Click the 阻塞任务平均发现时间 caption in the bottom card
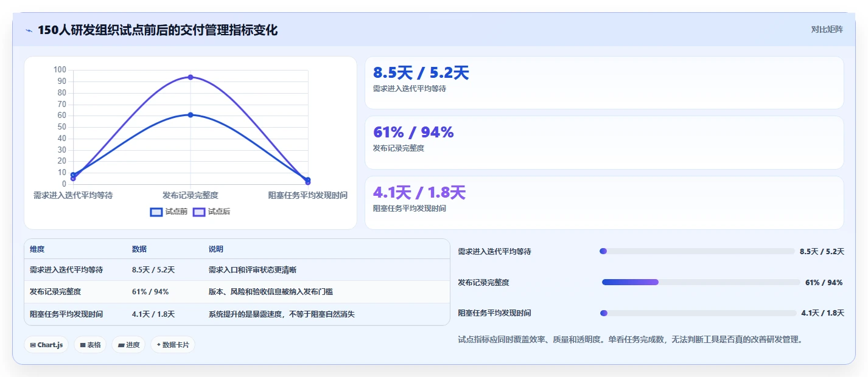This screenshot has height=377, width=868. [x=410, y=209]
